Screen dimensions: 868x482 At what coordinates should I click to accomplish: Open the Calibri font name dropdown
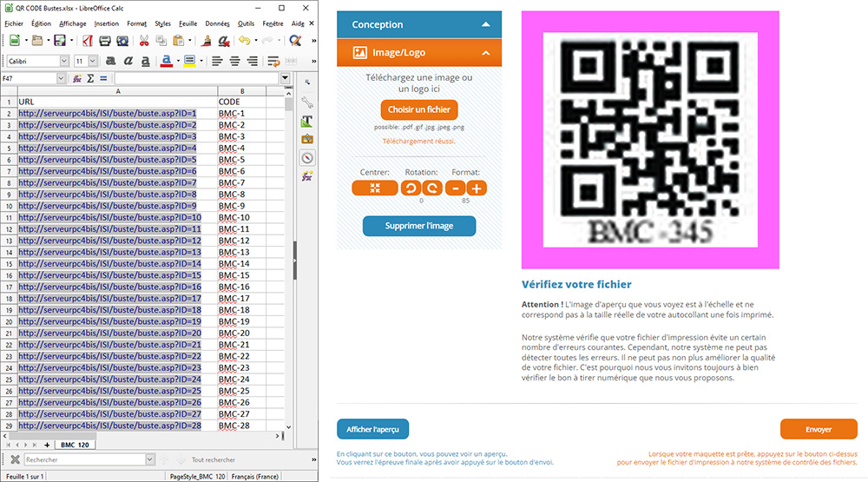[64, 61]
